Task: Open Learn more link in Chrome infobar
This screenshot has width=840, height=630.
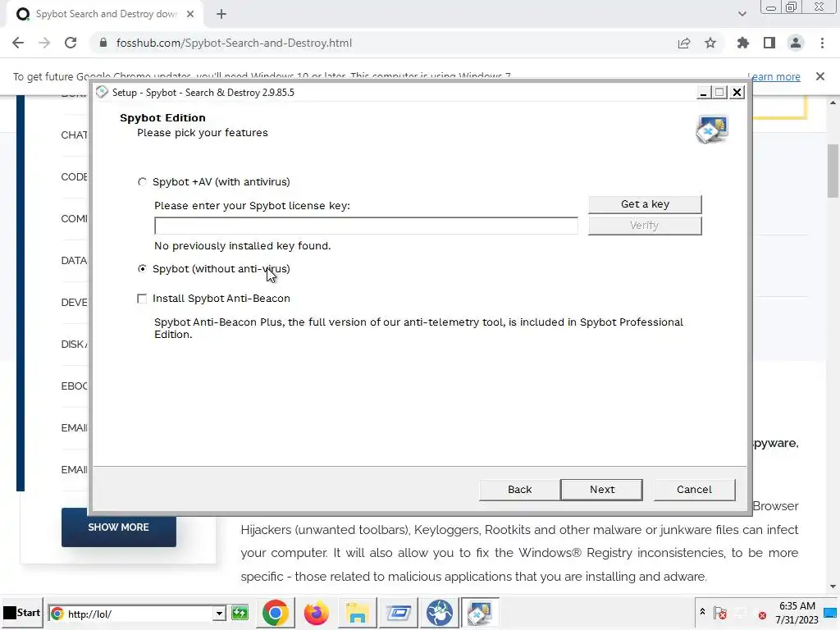Action: pyautogui.click(x=774, y=76)
